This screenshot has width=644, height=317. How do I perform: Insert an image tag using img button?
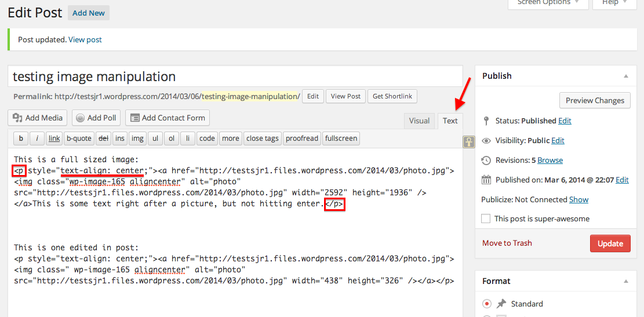click(x=137, y=139)
